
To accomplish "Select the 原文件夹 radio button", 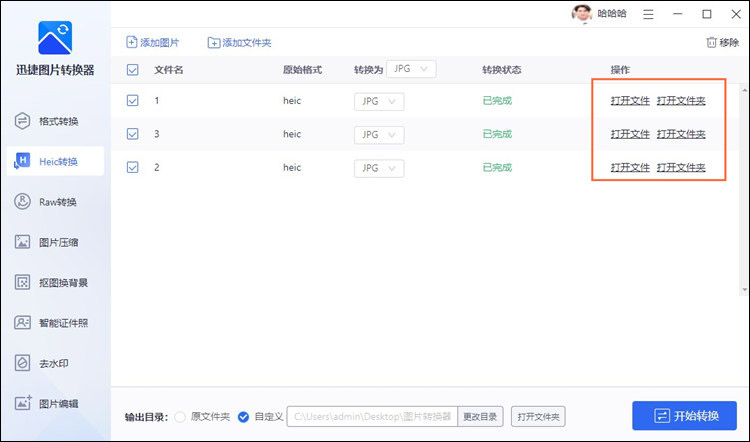I will click(x=180, y=417).
